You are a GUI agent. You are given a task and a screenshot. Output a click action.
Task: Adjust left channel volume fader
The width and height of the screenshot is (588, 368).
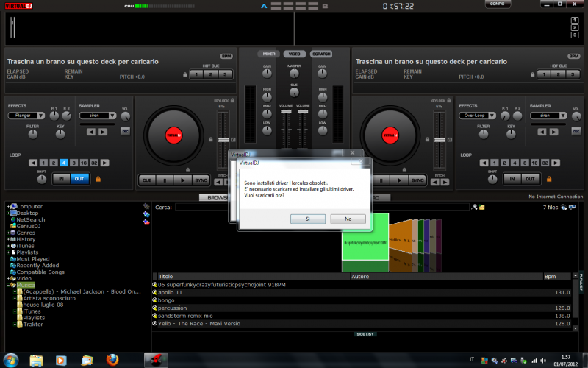[x=286, y=112]
